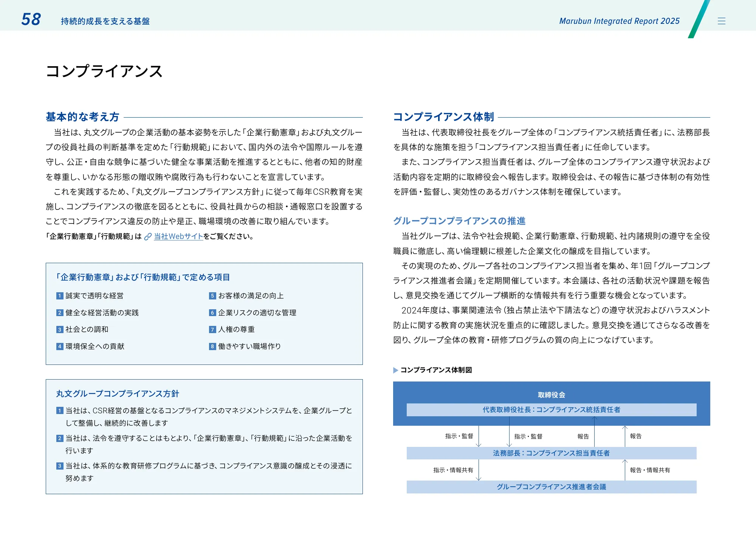756x535 pixels.
Task: Click the 報告・情報共有 upward arrow
Action: 625,471
